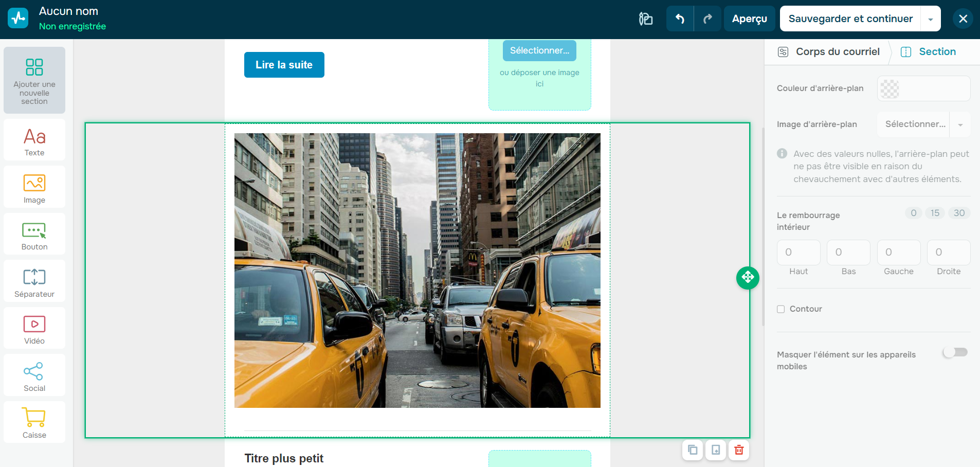
Task: Select the Social element
Action: pyautogui.click(x=34, y=375)
